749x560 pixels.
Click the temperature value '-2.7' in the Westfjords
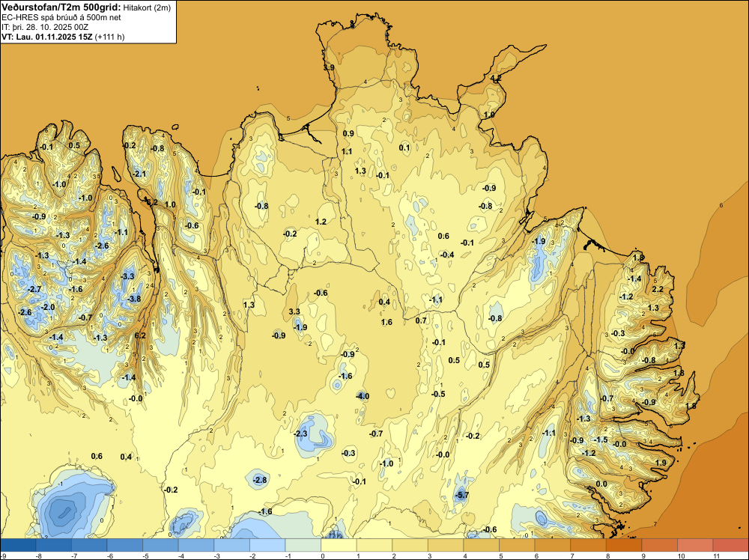point(35,289)
